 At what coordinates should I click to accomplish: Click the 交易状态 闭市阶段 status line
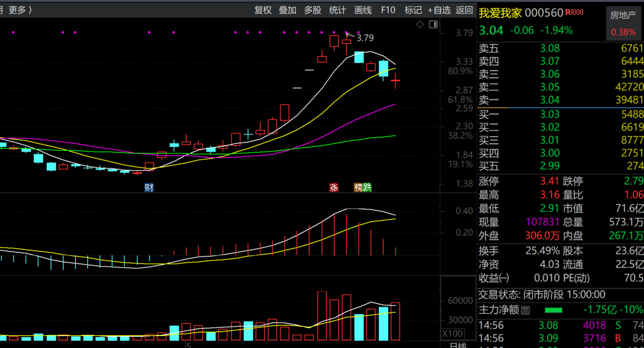[x=542, y=294]
